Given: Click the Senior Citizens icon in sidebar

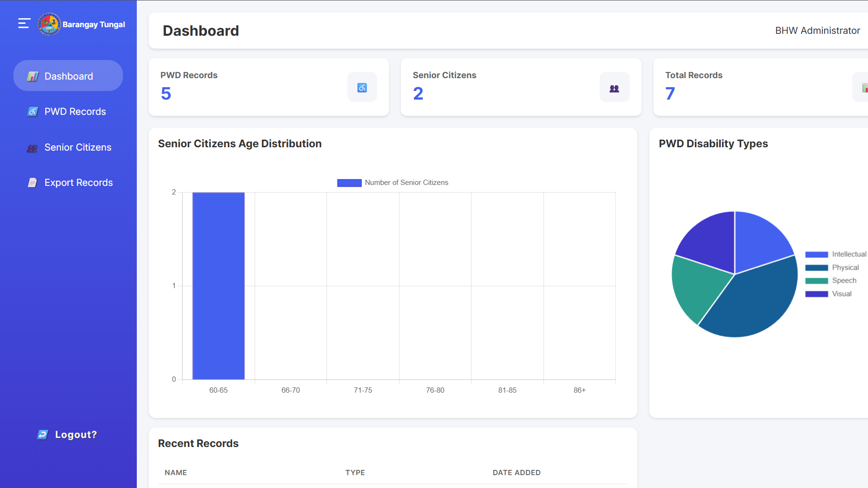Looking at the screenshot, I should (x=32, y=148).
